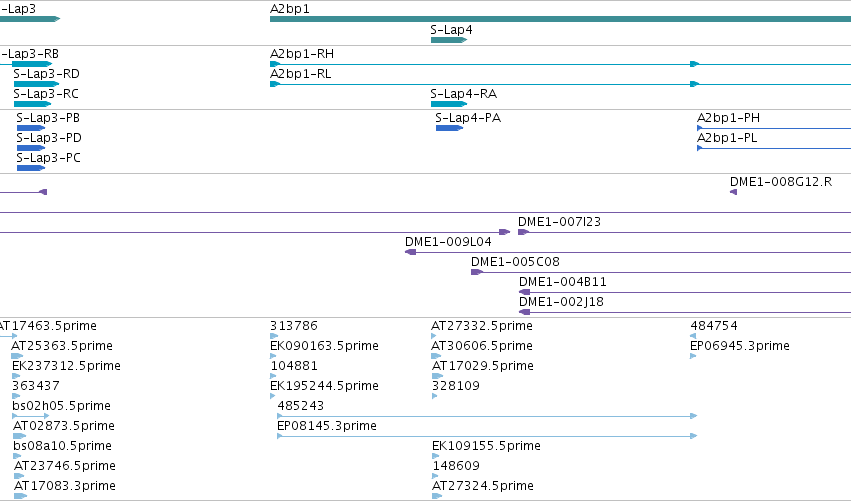Viewport: 851px width, 501px height.
Task: Click the DME1-008G12.R small arrow glyph
Action: click(x=733, y=192)
